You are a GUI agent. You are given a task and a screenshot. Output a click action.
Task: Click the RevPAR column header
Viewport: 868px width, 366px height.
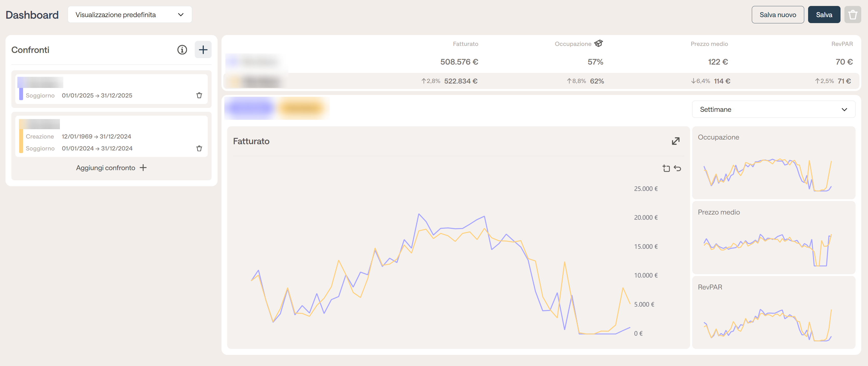842,44
